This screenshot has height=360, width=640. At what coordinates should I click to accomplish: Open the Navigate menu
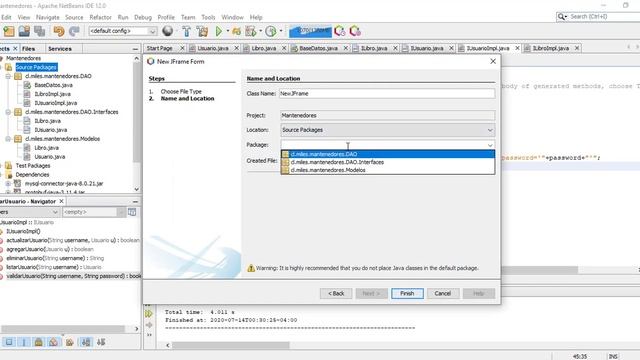point(48,17)
